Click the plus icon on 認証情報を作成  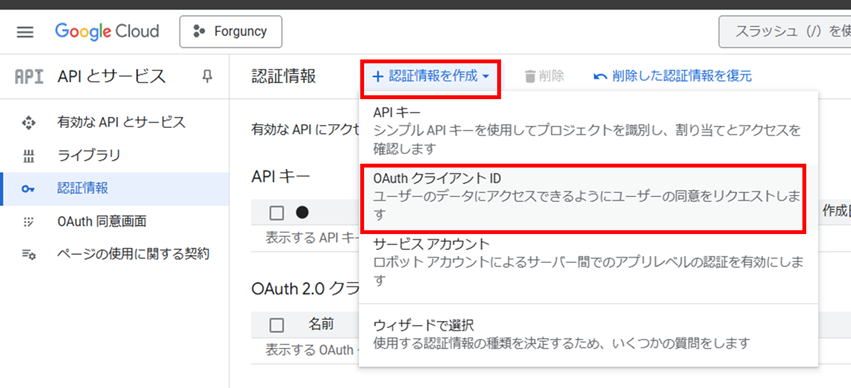pyautogui.click(x=378, y=77)
